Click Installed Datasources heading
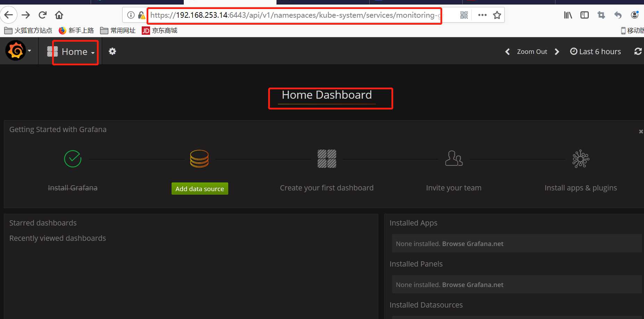 point(426,305)
